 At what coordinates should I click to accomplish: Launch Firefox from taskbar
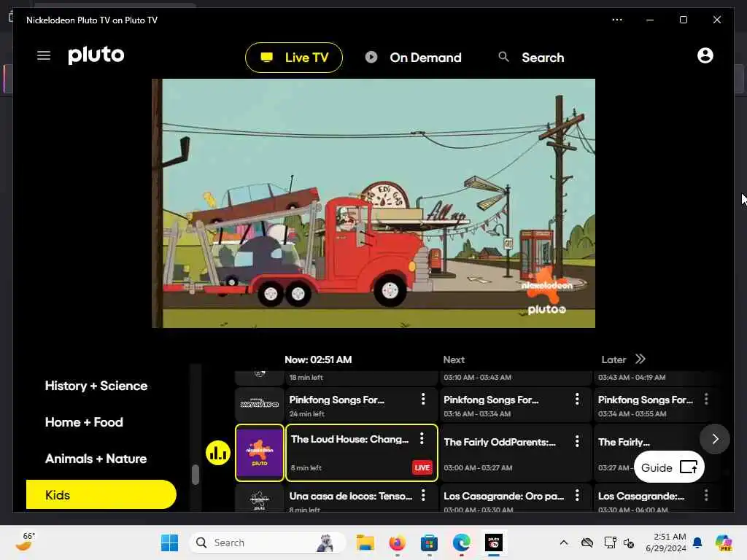(x=398, y=542)
